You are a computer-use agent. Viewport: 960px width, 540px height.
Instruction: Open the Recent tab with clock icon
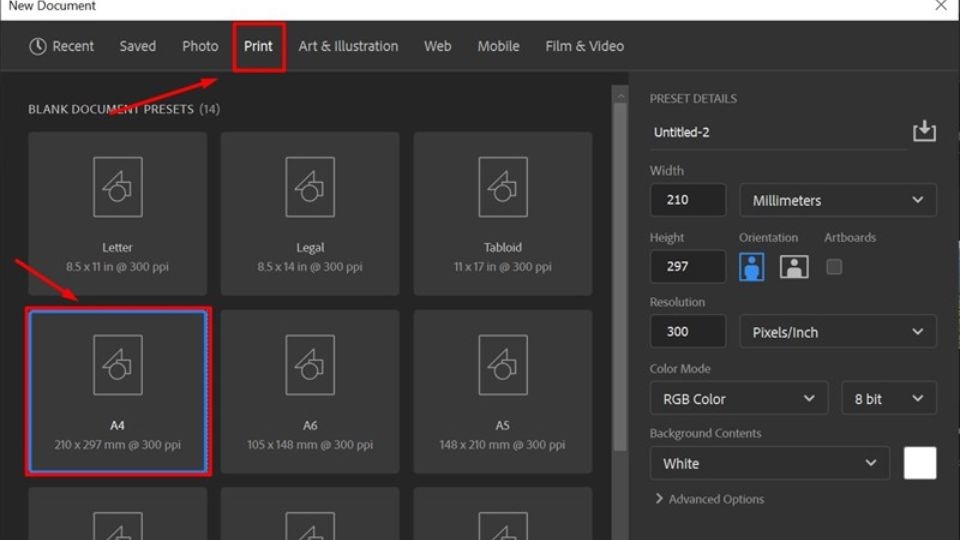click(61, 46)
